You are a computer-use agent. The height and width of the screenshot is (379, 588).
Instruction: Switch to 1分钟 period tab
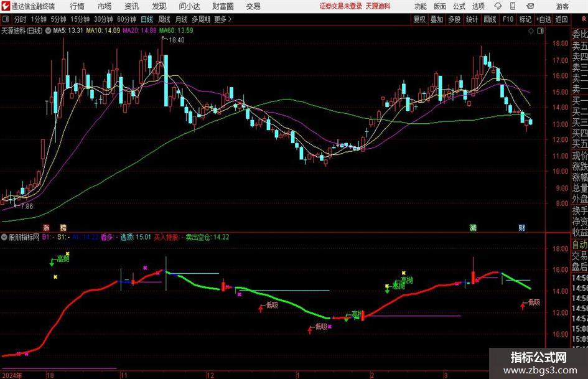39,19
